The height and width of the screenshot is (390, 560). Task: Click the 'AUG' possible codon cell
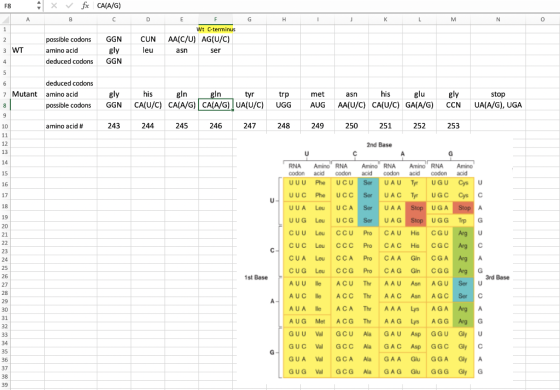tap(318, 105)
